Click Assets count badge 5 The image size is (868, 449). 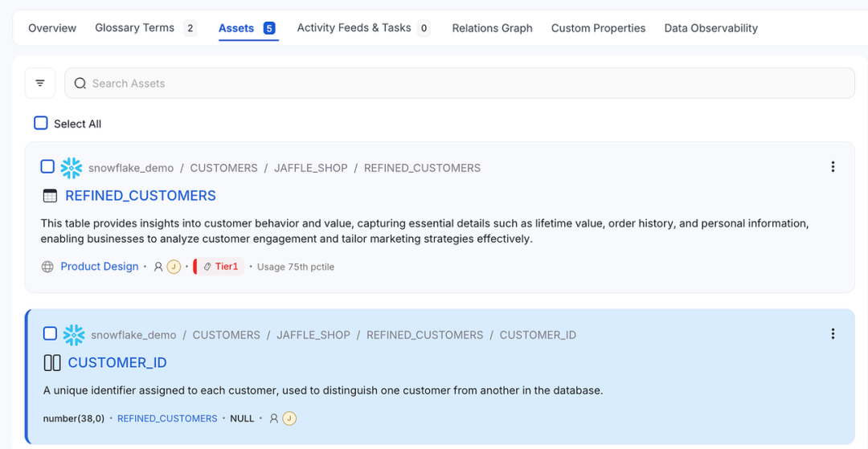point(269,28)
